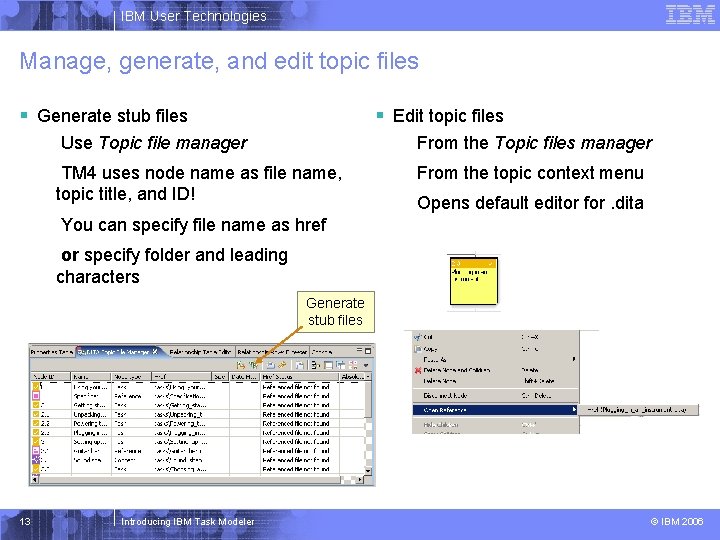Click the pink Reference icon on the Specifications row
720x540 pixels.
tap(36, 396)
